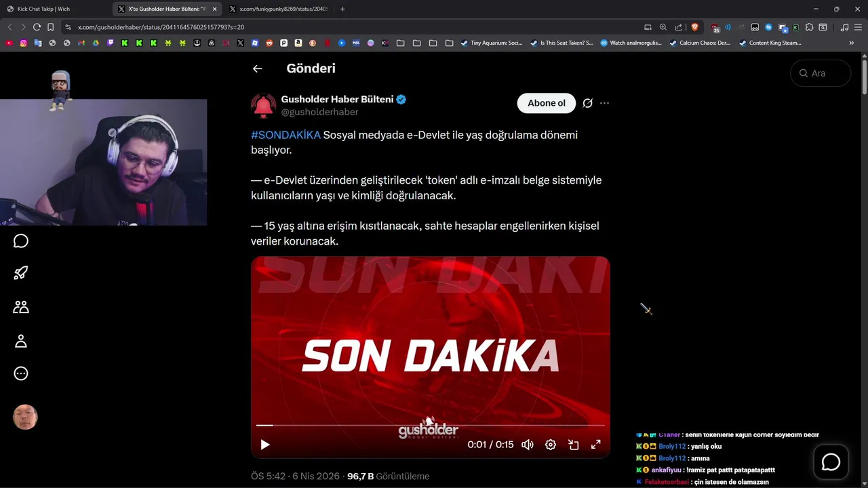Switch to Kick Chat Takip tab

point(54,9)
